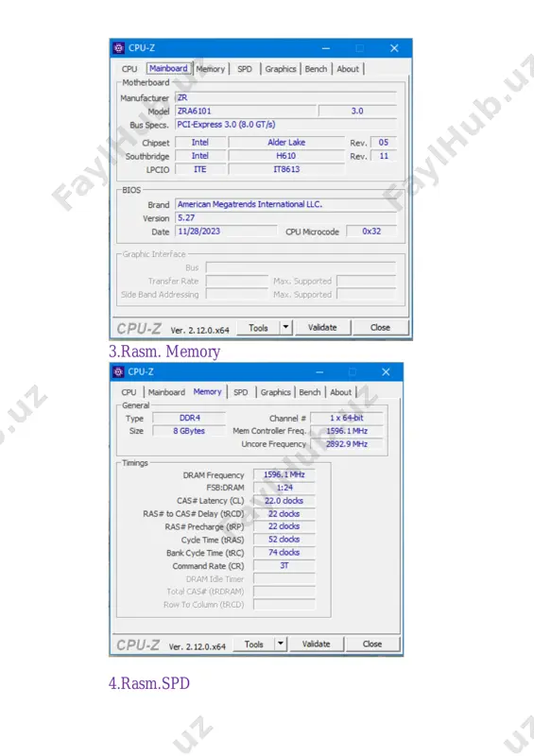Switch to SPD tab in upper window
The width and height of the screenshot is (534, 756).
point(245,69)
